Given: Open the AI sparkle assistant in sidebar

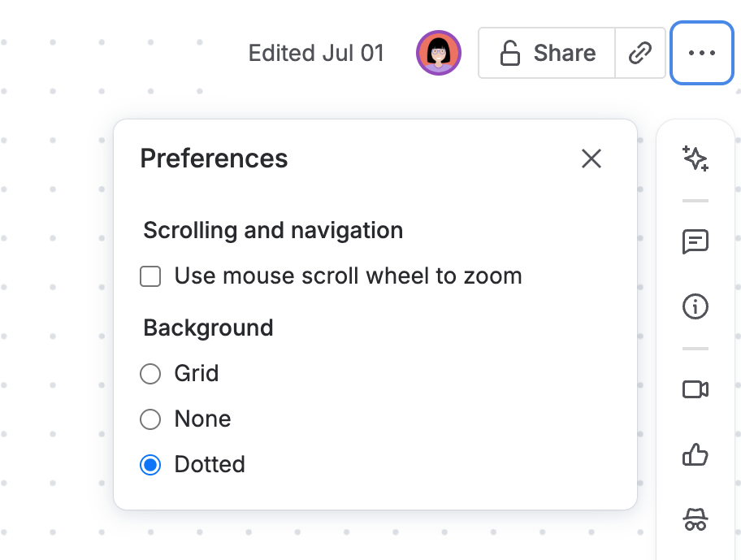Looking at the screenshot, I should click(x=695, y=158).
